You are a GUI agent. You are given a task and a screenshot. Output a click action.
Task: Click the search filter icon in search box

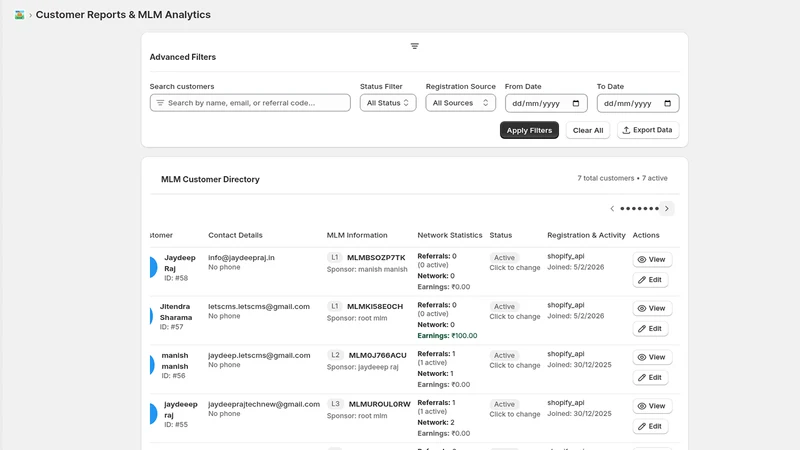coord(160,103)
